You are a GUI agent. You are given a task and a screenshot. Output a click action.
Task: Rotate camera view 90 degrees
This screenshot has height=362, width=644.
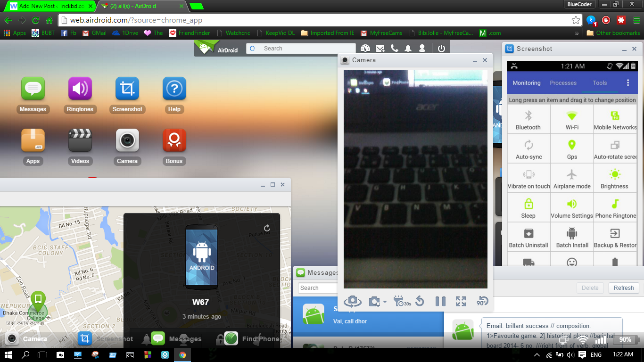pos(482,301)
